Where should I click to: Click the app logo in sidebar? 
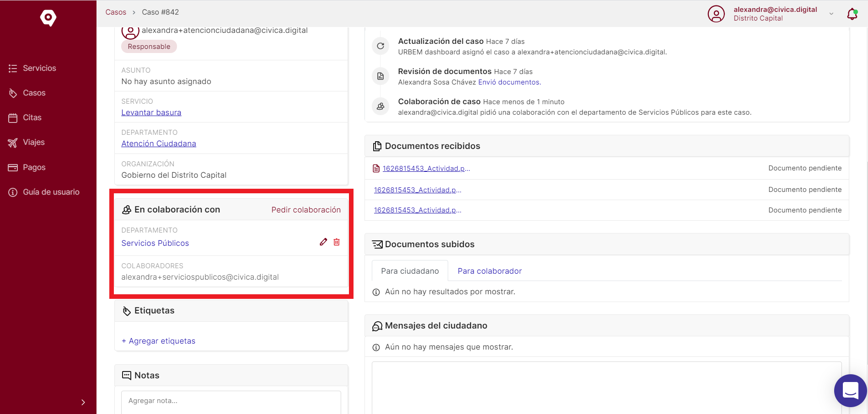point(48,18)
